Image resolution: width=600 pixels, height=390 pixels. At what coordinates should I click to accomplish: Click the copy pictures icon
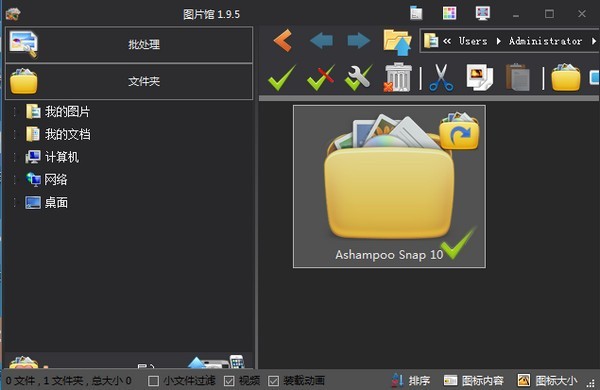point(479,78)
